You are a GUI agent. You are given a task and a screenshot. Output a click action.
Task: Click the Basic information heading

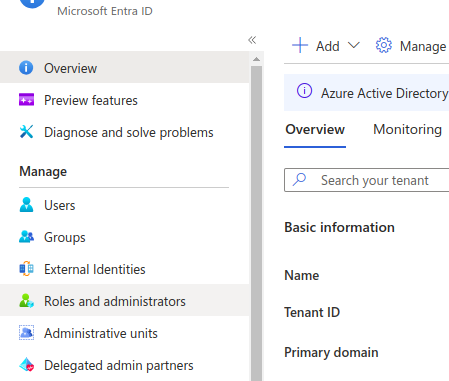tap(339, 227)
